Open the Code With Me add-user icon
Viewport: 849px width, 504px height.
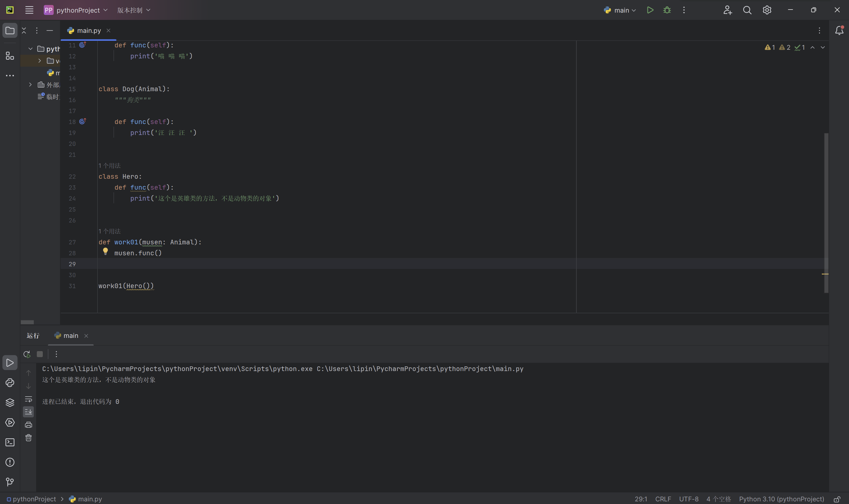727,10
